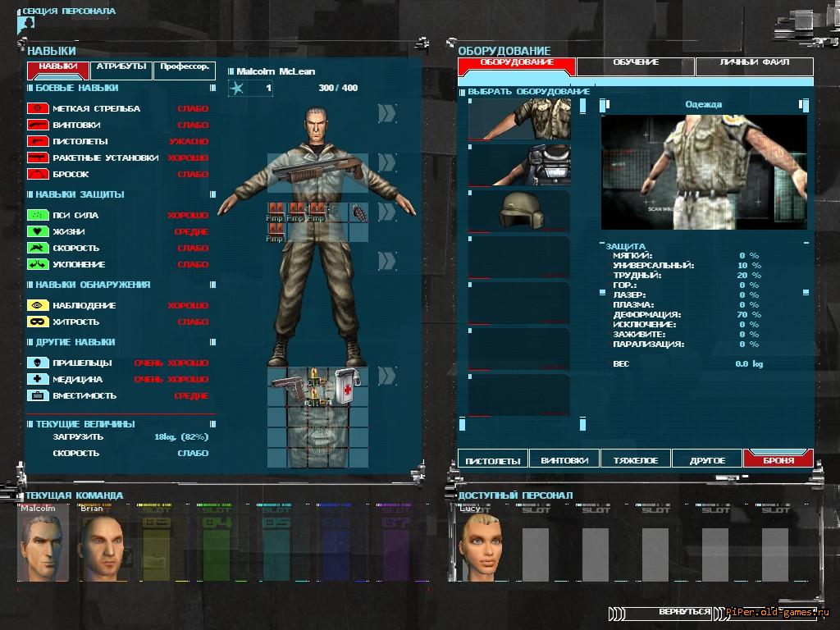The width and height of the screenshot is (840, 630).
Task: Expand the arrow beside the shotgun slot
Action: point(387,162)
